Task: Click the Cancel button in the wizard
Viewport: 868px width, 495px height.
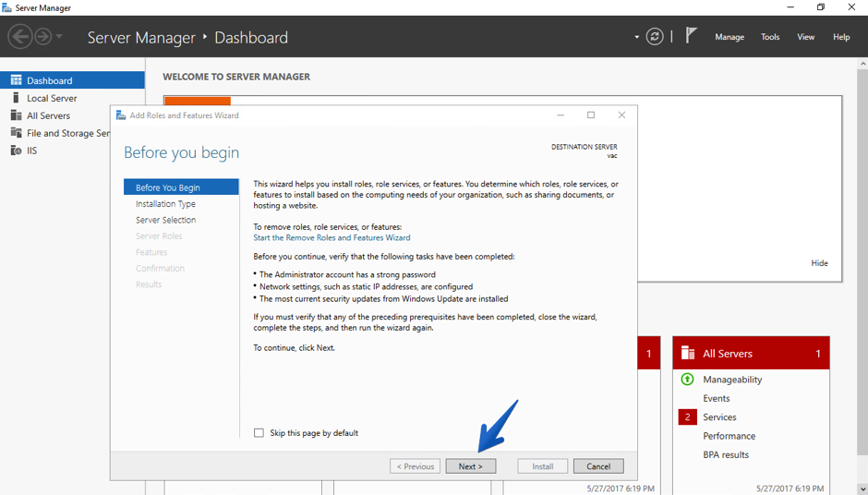Action: coord(598,466)
